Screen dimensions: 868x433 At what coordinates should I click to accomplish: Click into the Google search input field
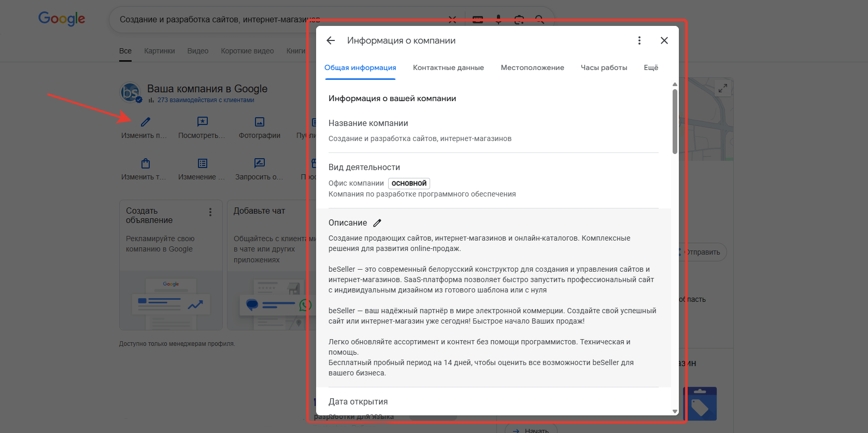pyautogui.click(x=280, y=20)
